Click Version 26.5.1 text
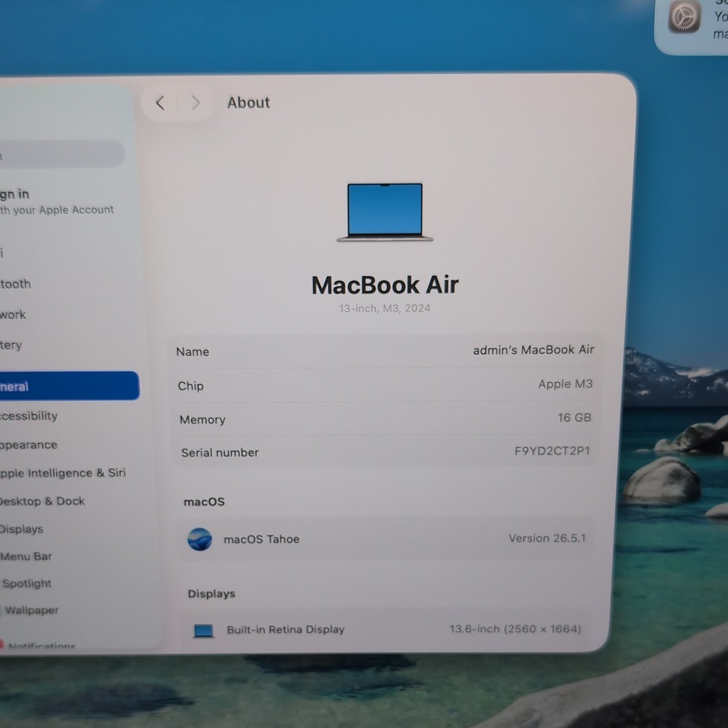The width and height of the screenshot is (728, 728). [547, 538]
